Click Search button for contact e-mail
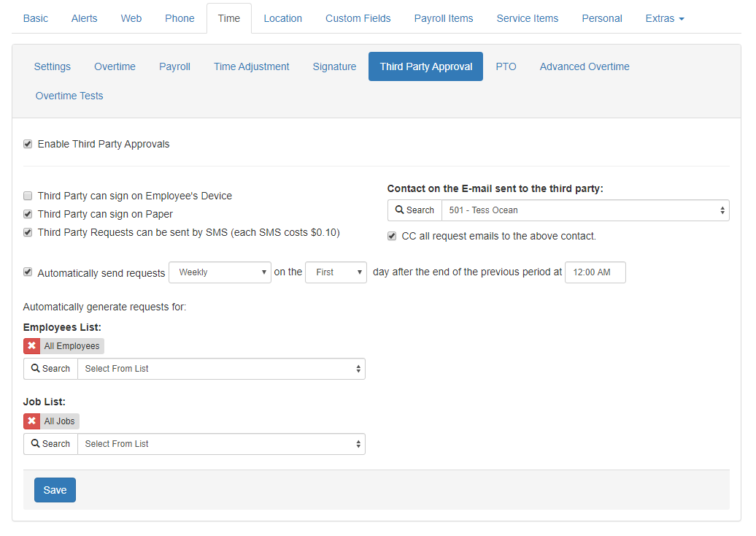The image size is (756, 536). (414, 210)
